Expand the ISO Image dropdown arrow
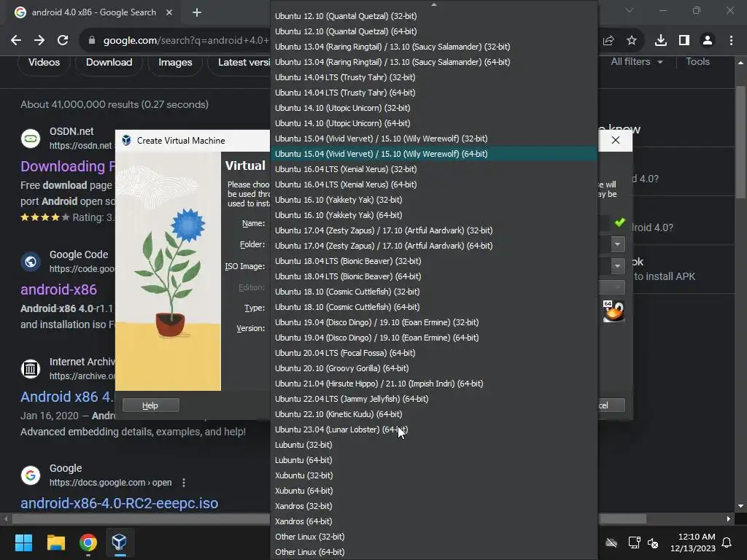This screenshot has width=747, height=560. point(617,265)
